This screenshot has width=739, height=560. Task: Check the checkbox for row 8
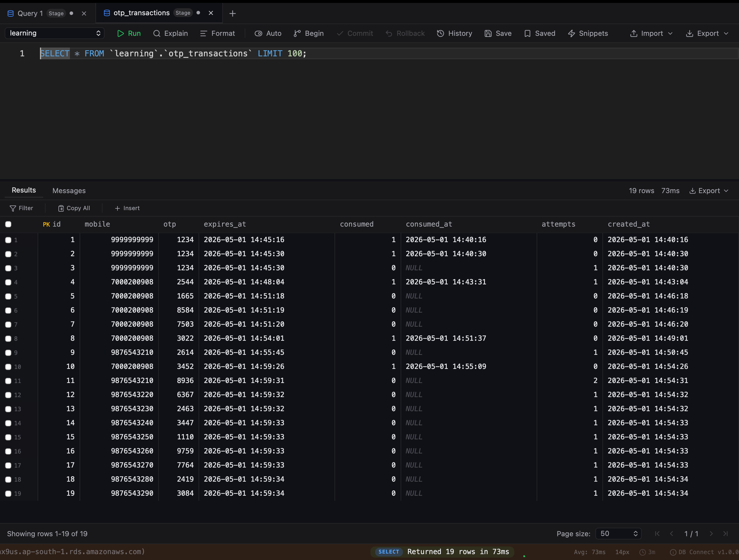(x=8, y=339)
